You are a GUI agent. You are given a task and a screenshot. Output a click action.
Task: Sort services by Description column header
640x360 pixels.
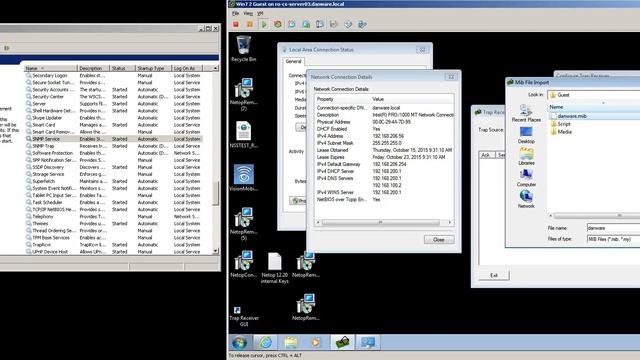(x=93, y=68)
